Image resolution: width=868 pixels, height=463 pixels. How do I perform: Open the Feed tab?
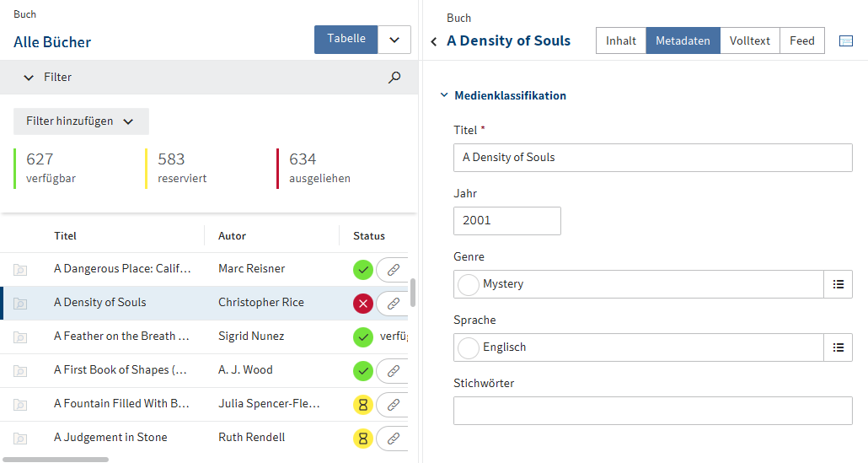[x=802, y=40]
